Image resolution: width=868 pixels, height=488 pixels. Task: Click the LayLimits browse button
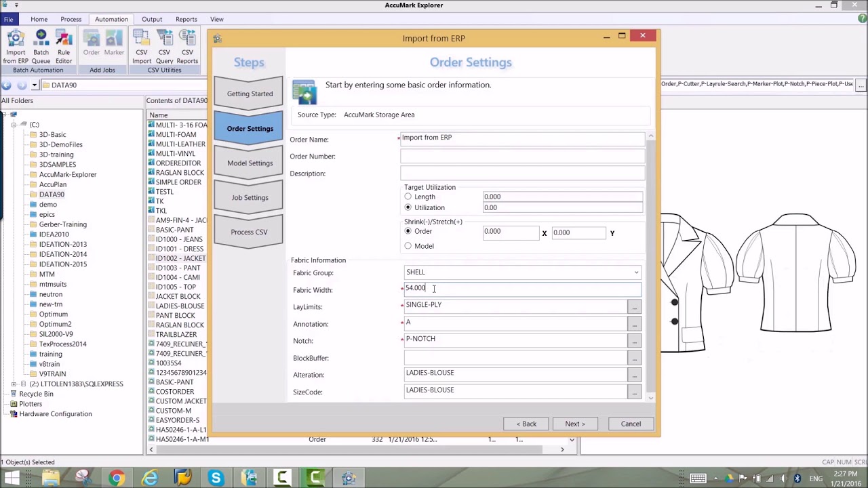coord(634,307)
